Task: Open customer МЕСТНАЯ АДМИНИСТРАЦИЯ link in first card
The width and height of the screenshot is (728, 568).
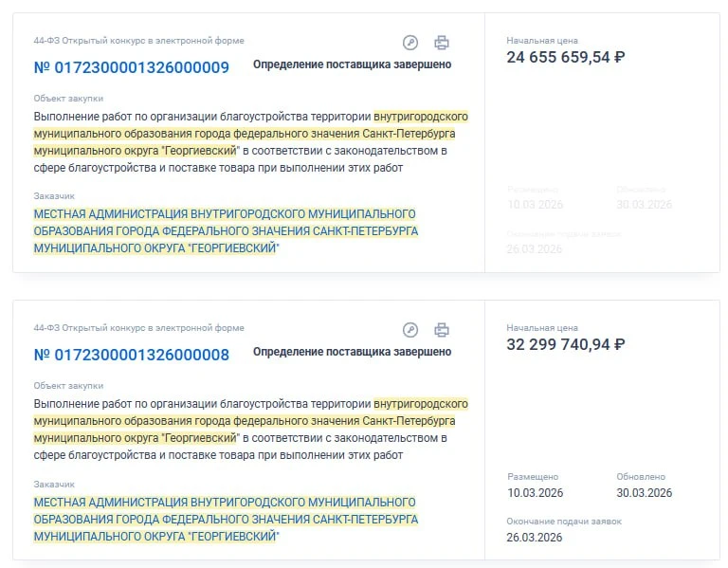Action: click(x=226, y=231)
